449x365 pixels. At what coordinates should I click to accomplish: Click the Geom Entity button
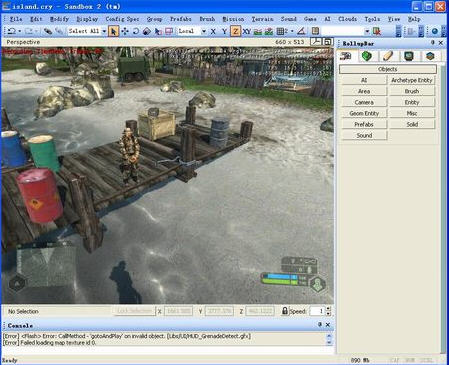point(364,113)
